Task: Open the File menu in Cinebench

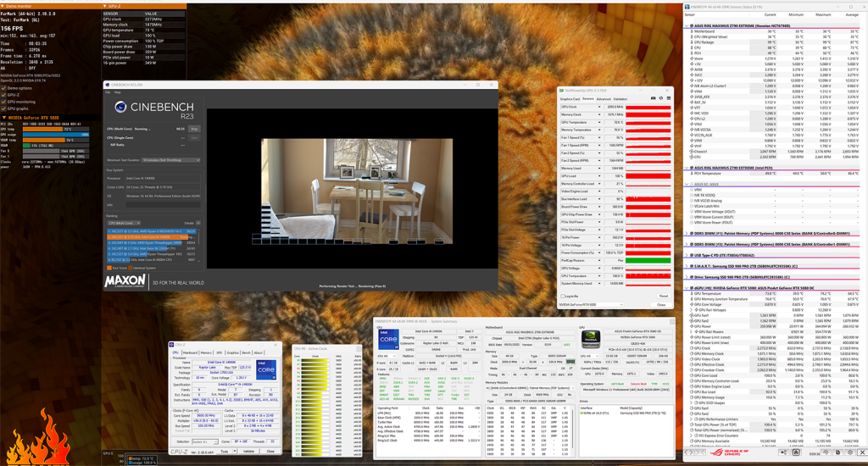Action: [108, 92]
